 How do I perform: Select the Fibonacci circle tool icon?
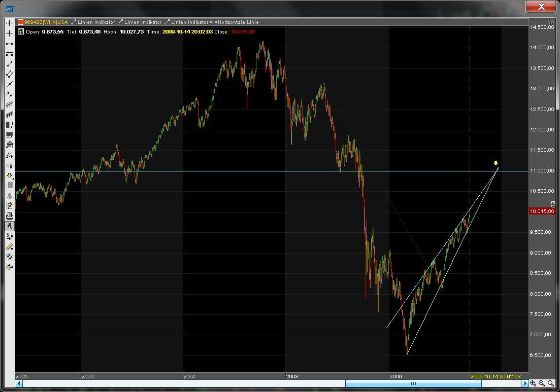(x=9, y=145)
